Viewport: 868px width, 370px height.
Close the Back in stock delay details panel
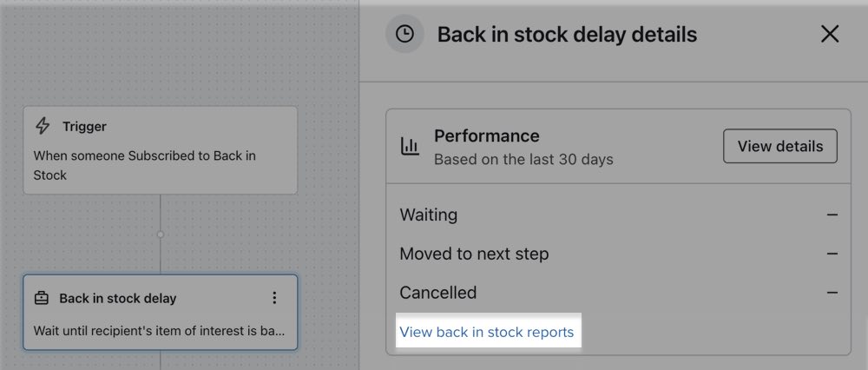pos(830,35)
